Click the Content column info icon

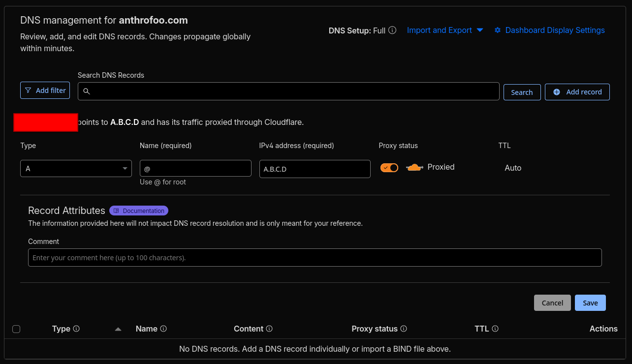pos(269,329)
